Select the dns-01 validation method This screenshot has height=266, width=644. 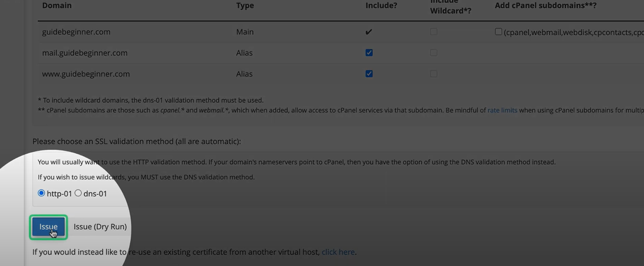pyautogui.click(x=78, y=193)
